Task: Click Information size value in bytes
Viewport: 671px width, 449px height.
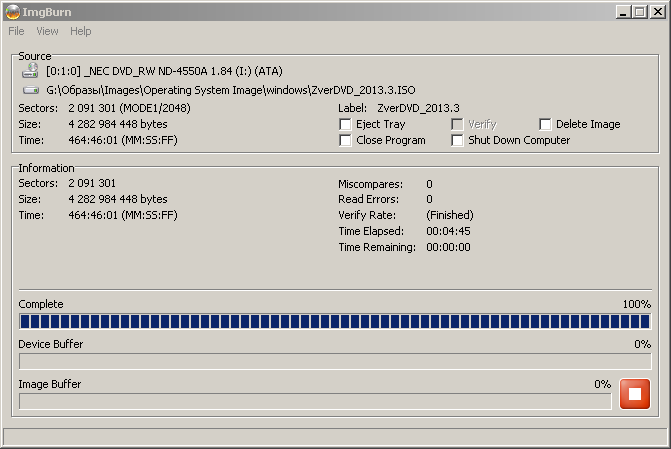Action: [118, 199]
